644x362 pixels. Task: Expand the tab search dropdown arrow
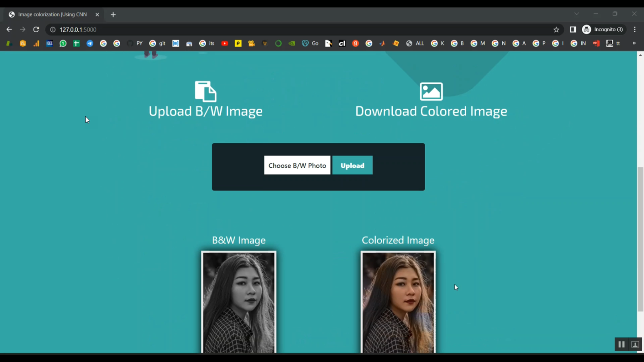click(577, 14)
